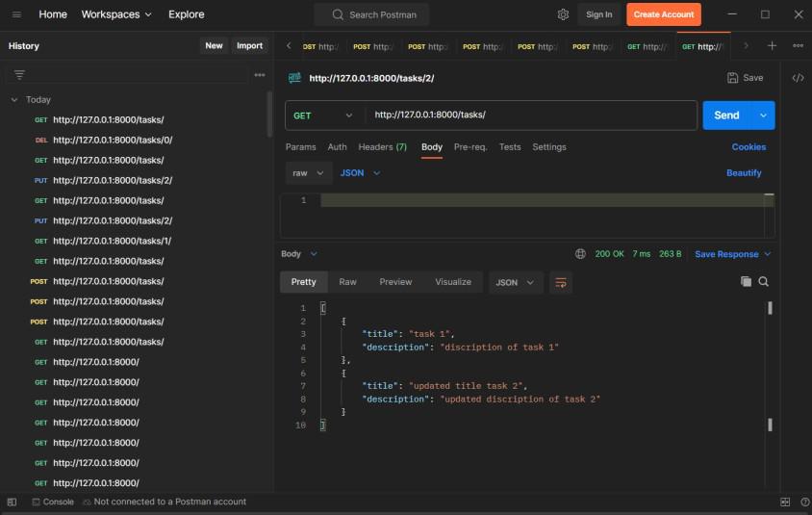Switch the response view to Raw
The image size is (812, 515).
coord(347,282)
